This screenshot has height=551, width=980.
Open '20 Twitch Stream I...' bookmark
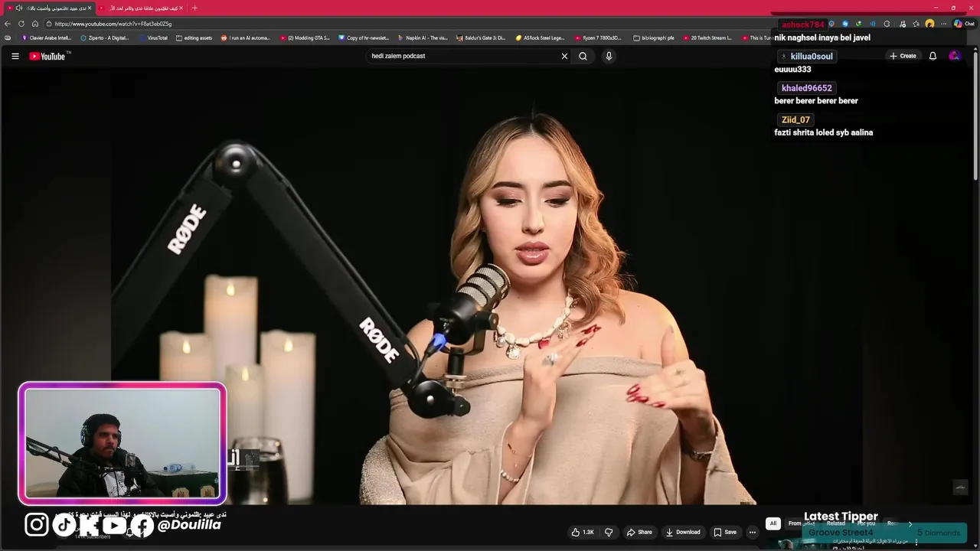tap(707, 37)
